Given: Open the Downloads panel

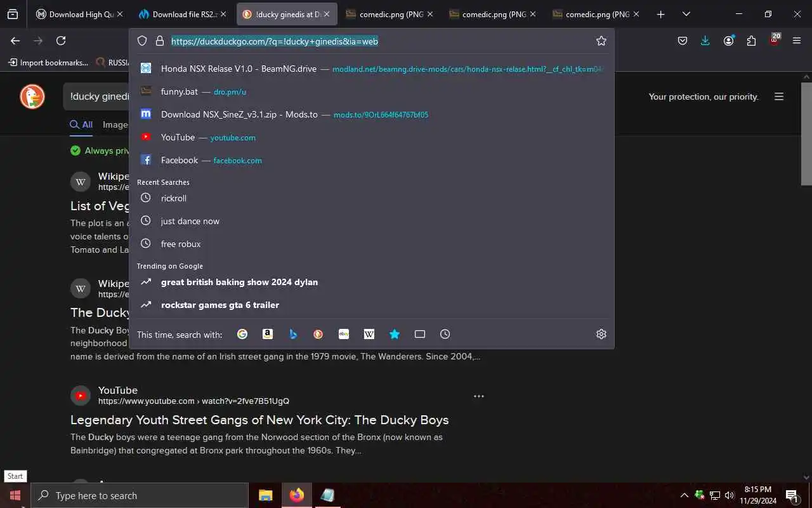Looking at the screenshot, I should pyautogui.click(x=705, y=41).
